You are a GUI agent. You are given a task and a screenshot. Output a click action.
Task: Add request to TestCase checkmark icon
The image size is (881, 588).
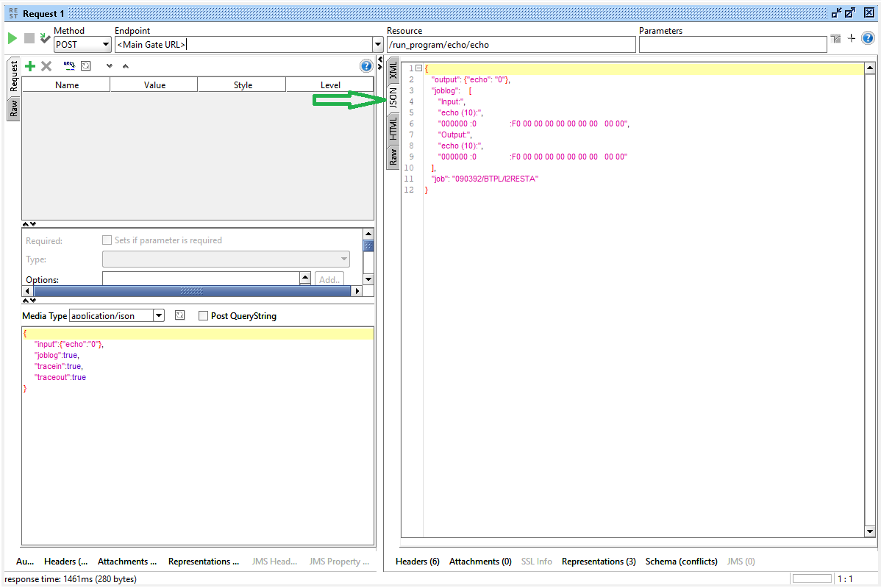(x=45, y=38)
